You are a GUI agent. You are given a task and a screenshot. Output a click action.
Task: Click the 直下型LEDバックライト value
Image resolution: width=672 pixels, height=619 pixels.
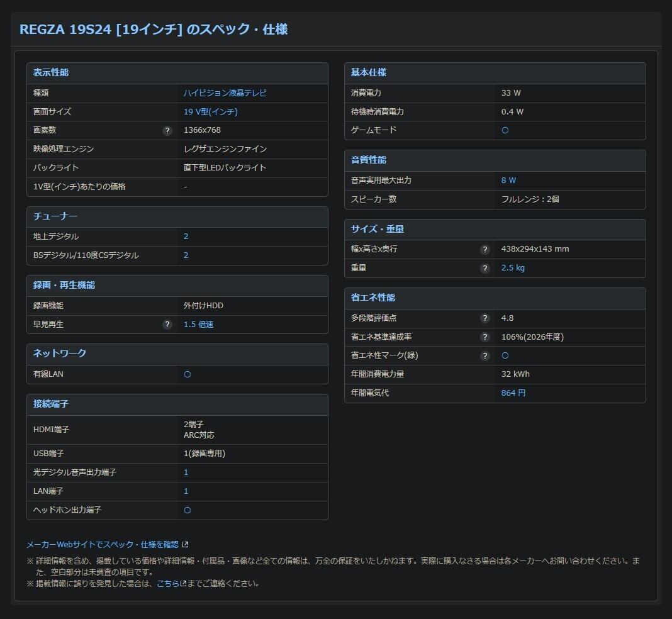(x=225, y=168)
